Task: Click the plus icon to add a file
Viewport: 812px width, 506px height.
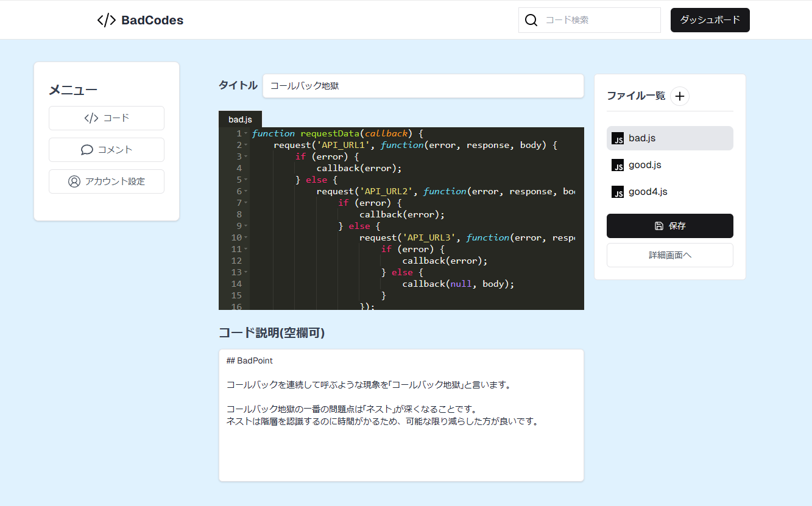Action: pyautogui.click(x=680, y=96)
